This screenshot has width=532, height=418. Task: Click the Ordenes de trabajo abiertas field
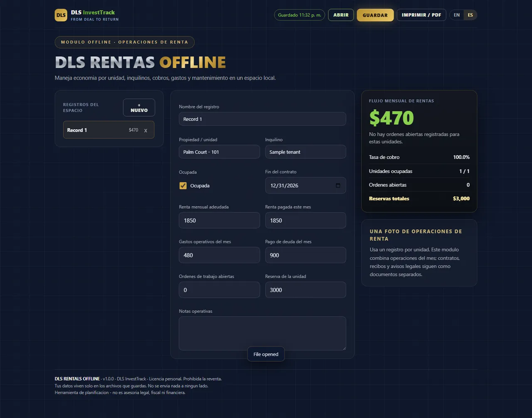(x=219, y=290)
